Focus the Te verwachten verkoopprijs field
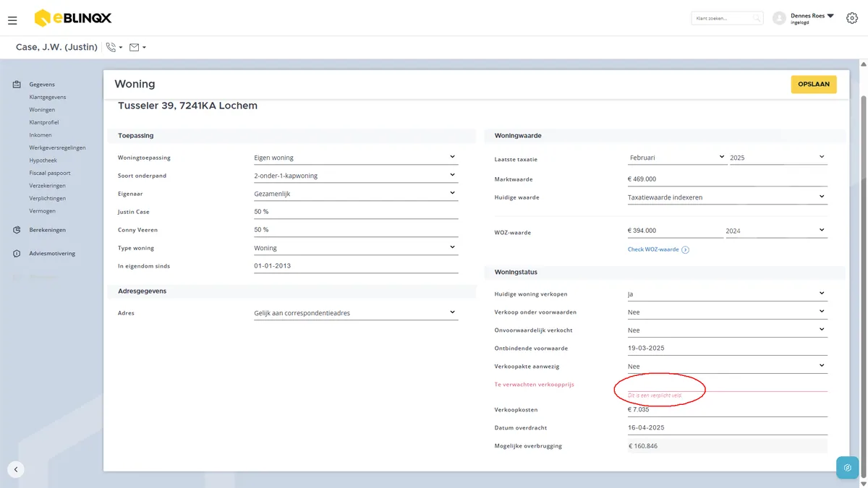The image size is (868, 488). tap(727, 384)
